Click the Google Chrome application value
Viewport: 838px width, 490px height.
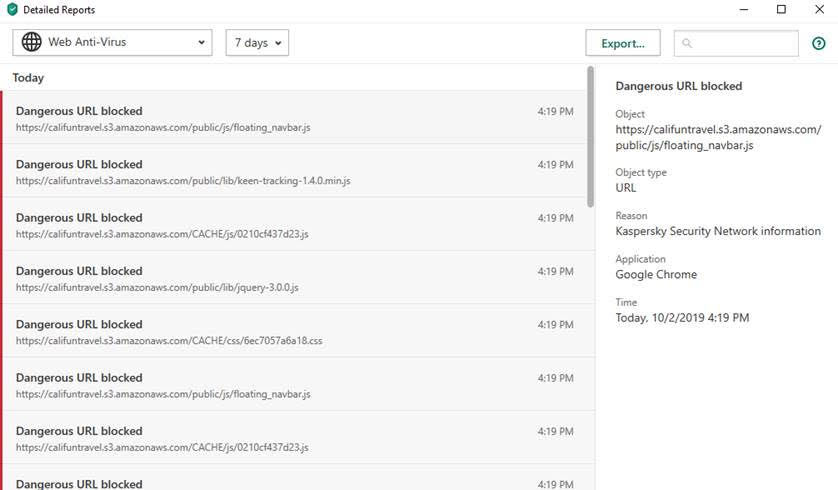(x=656, y=274)
